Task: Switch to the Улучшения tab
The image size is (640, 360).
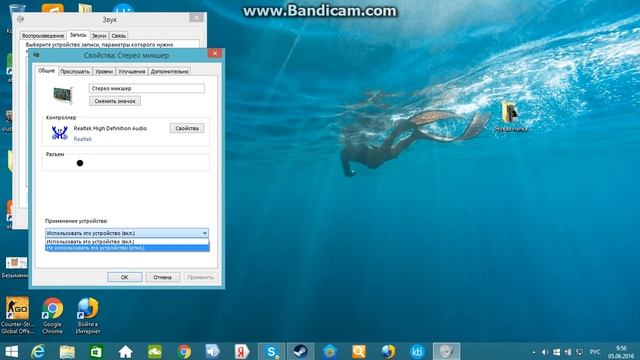Action: pos(131,71)
